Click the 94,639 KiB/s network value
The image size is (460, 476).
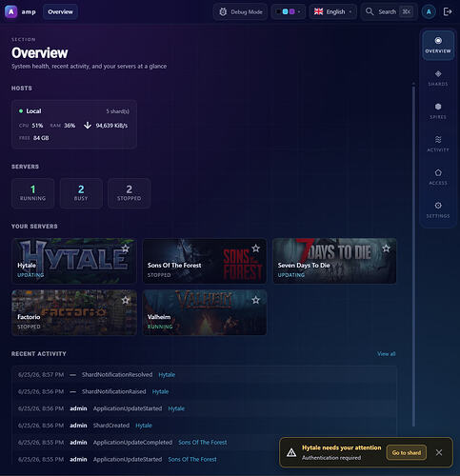point(111,126)
